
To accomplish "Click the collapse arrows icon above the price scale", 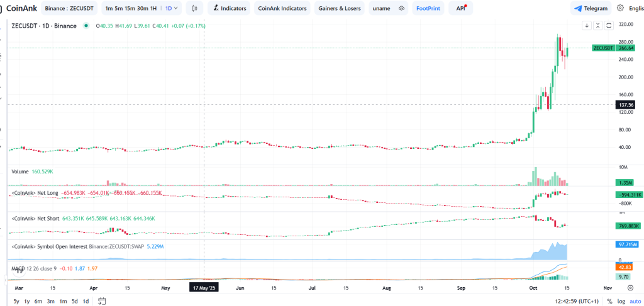I will (x=598, y=25).
